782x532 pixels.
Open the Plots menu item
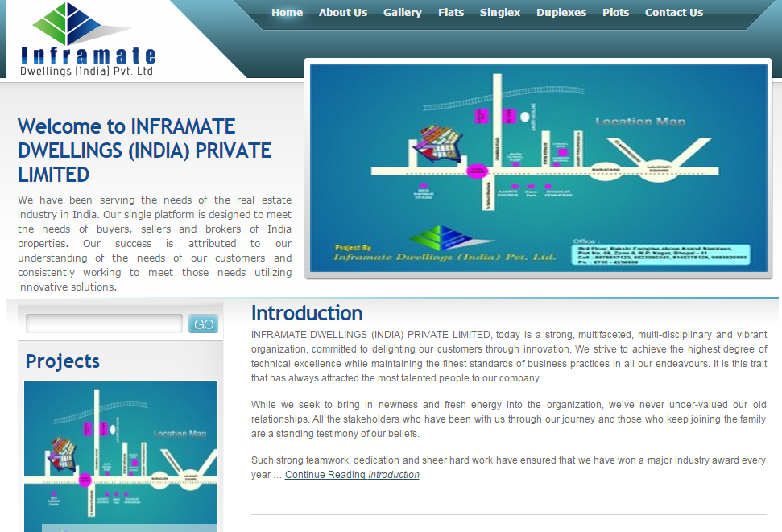pos(615,12)
